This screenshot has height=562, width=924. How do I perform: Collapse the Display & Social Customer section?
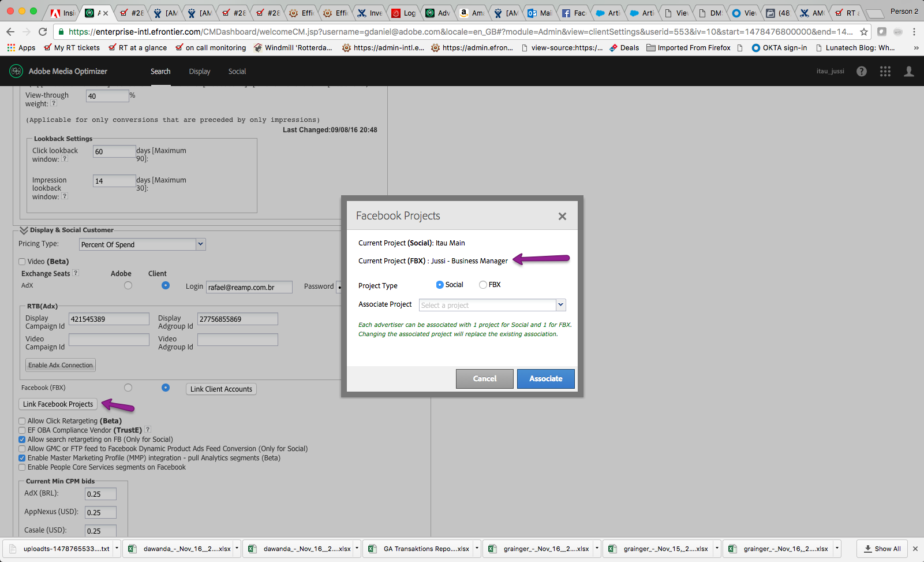coord(23,229)
